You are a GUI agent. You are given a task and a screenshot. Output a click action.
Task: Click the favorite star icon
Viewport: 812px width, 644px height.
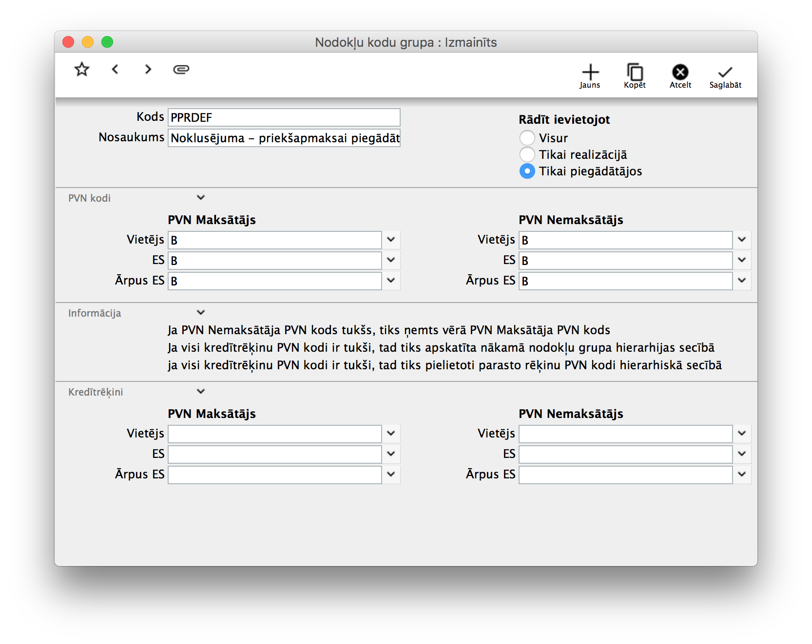tap(82, 69)
